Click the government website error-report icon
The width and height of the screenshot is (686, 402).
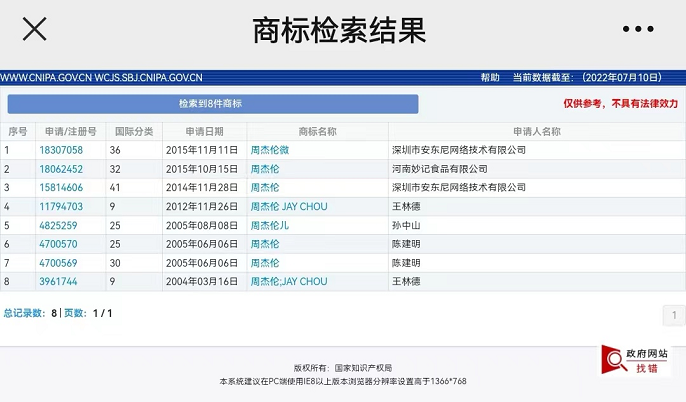[x=635, y=360]
